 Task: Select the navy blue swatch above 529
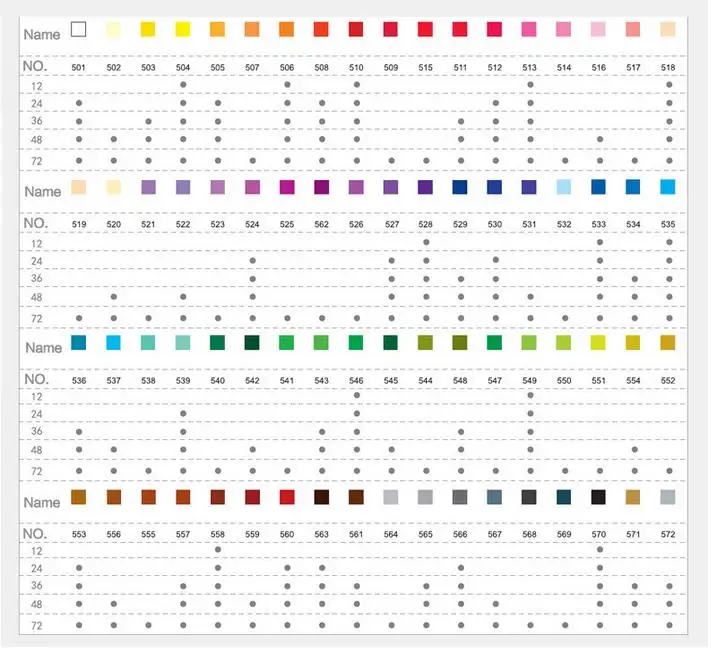(460, 187)
